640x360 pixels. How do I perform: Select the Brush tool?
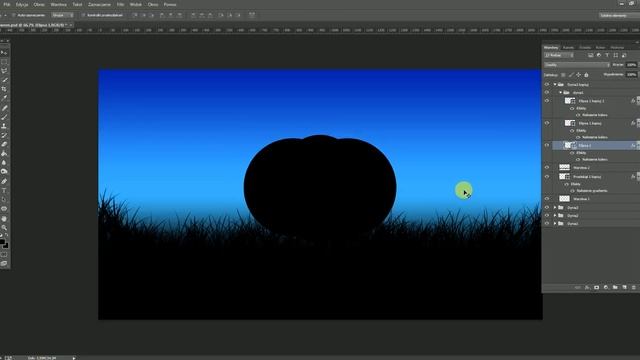coord(4,117)
